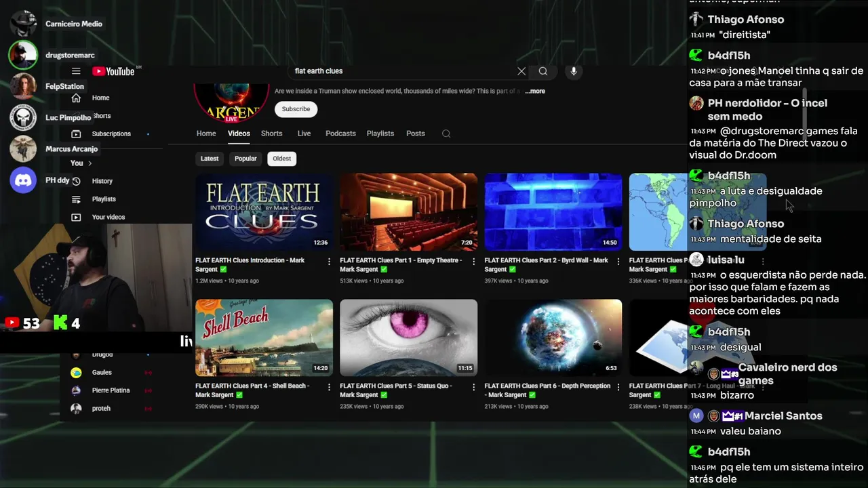The image size is (868, 488).
Task: Open options menu for Part 1 Empty Theatre
Action: (x=474, y=261)
